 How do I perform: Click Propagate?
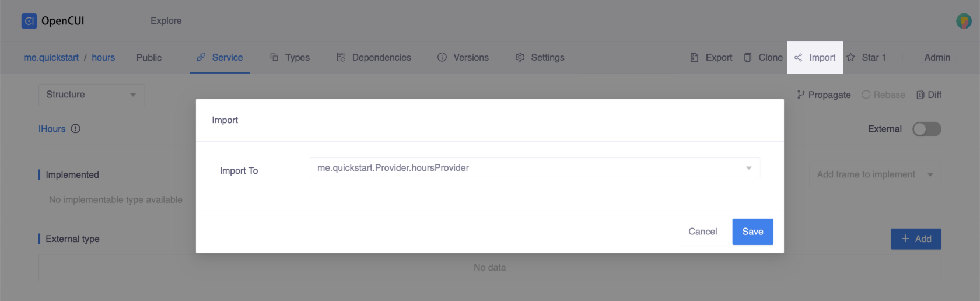824,94
